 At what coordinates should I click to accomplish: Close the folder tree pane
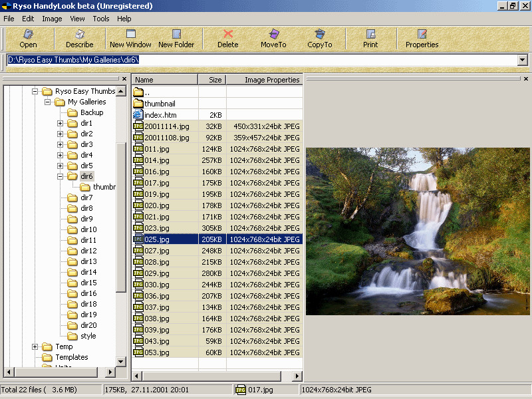124,78
